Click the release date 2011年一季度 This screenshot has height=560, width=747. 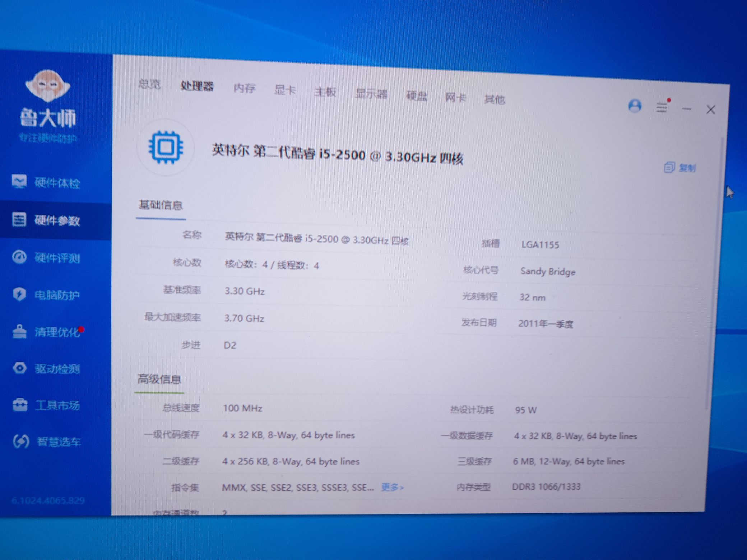[545, 324]
